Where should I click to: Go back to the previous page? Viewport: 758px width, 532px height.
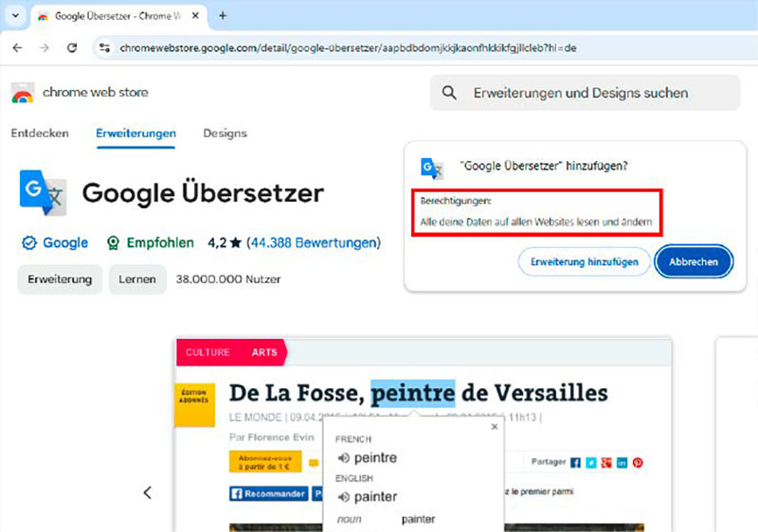(17, 47)
